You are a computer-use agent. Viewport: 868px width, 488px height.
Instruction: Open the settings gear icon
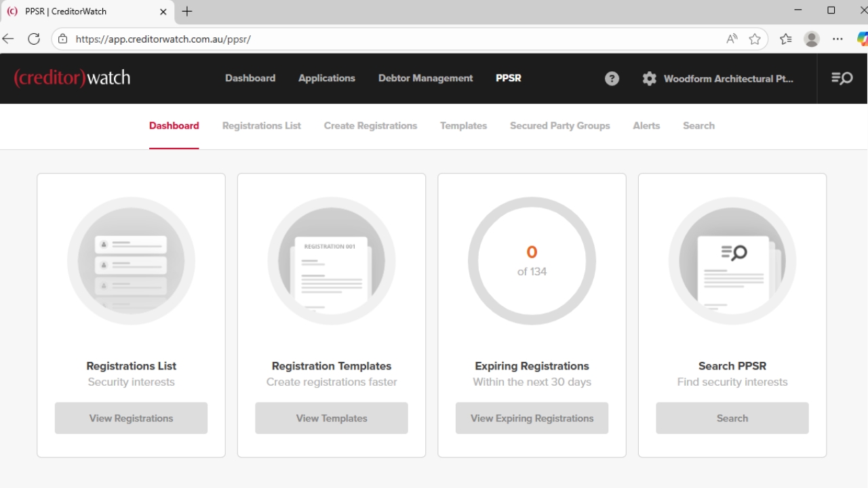650,79
